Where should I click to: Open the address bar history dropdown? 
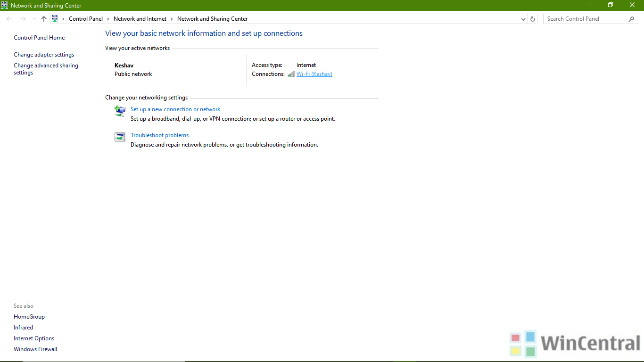(x=523, y=19)
